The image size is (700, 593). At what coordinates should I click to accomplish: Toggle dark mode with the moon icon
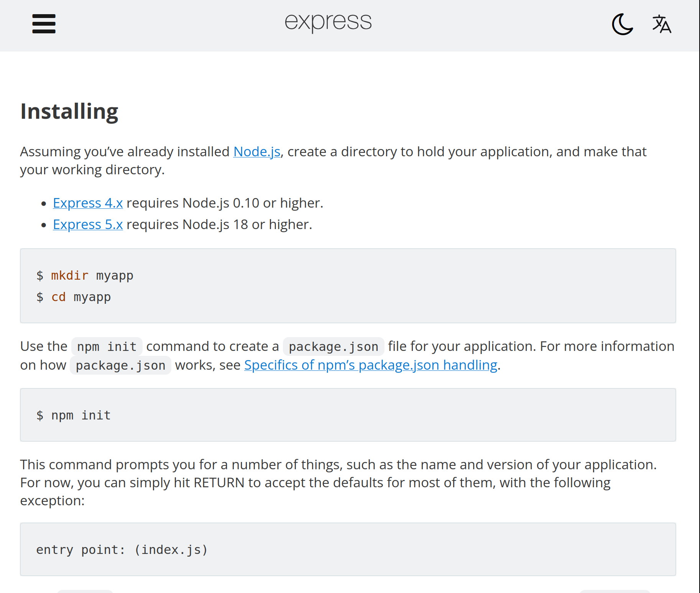(622, 24)
